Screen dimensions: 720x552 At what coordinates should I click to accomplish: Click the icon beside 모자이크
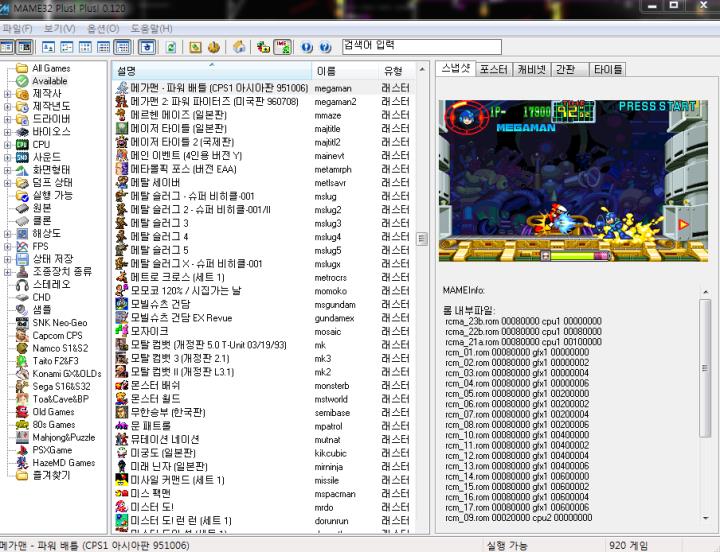click(x=121, y=331)
